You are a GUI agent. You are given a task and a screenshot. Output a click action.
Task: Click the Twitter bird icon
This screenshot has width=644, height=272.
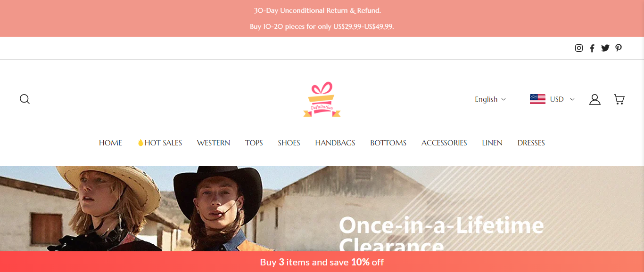pyautogui.click(x=605, y=48)
